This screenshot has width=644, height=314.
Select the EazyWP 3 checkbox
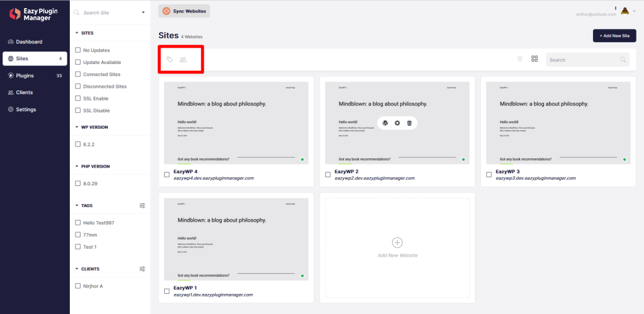489,175
